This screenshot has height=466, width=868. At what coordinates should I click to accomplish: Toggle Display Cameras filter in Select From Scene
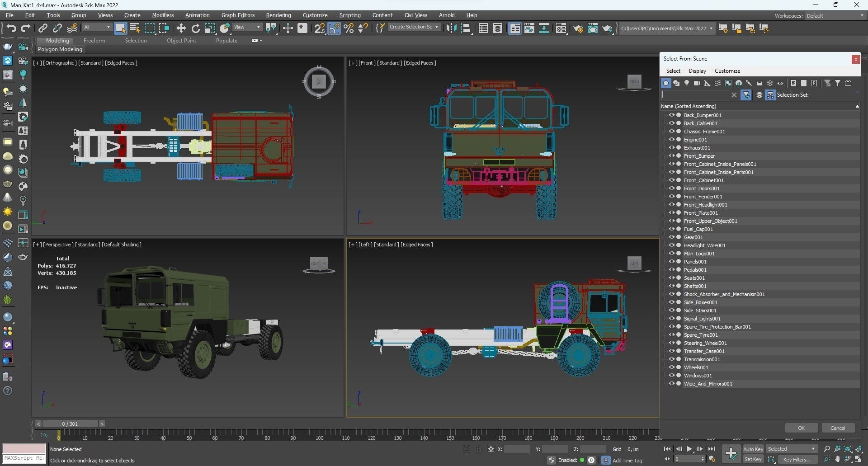click(x=697, y=83)
